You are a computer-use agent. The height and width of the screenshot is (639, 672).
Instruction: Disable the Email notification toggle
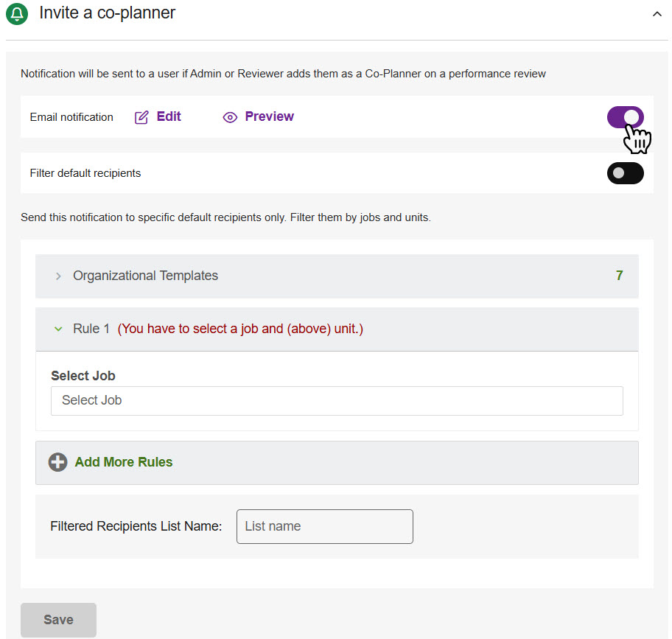[625, 117]
